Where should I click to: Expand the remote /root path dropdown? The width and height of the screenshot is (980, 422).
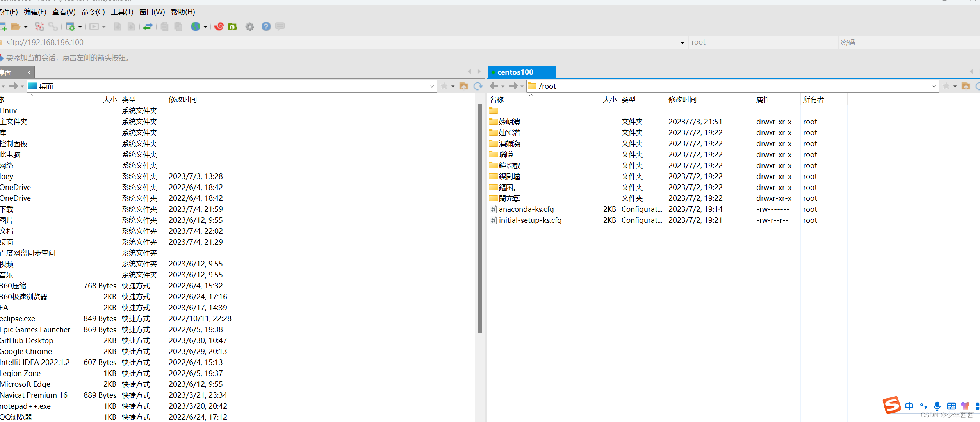(934, 86)
